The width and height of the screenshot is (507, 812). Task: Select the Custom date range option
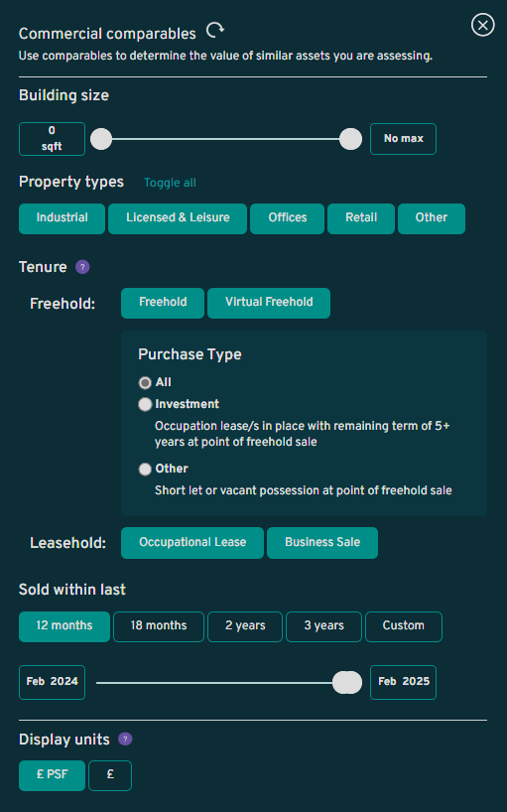pos(404,626)
